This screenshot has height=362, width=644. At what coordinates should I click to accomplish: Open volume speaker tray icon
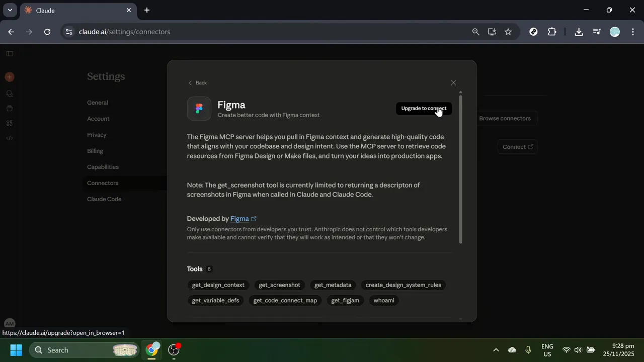pyautogui.click(x=578, y=350)
